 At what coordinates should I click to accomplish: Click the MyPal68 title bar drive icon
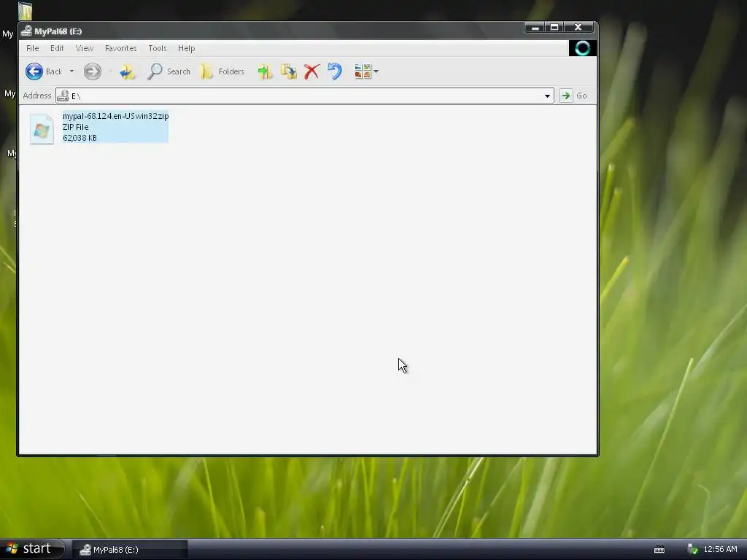tap(26, 31)
